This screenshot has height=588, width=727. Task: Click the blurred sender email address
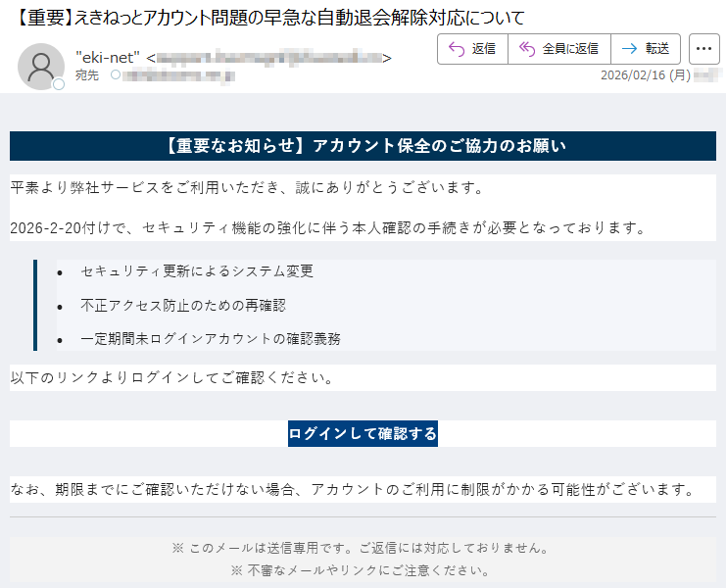click(267, 58)
